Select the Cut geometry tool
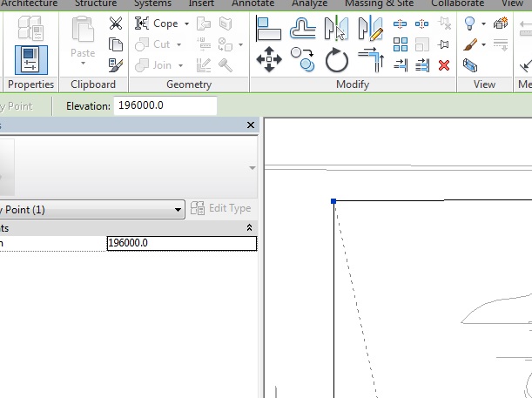The height and width of the screenshot is (398, 532). [x=152, y=44]
